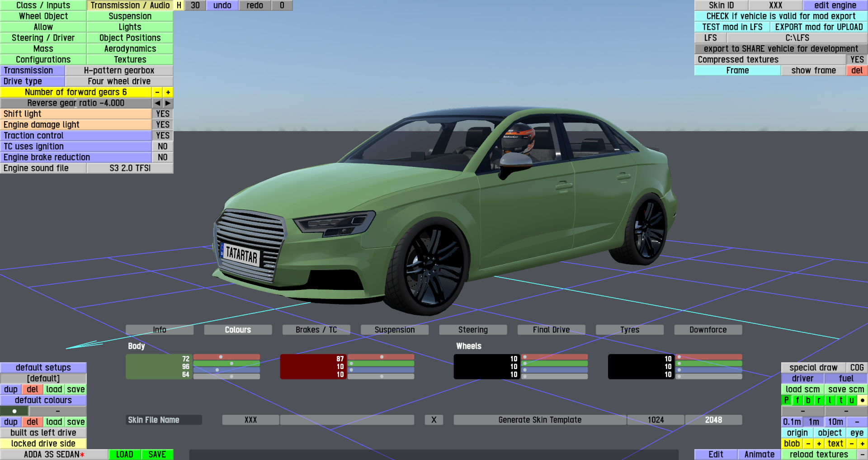Adjust green slider of the dark red colour
Image resolution: width=868 pixels, height=460 pixels.
point(381,364)
